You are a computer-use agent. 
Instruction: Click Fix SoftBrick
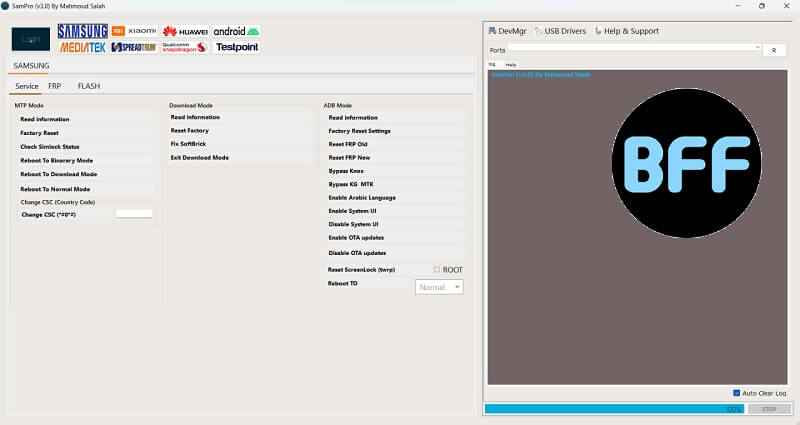point(241,144)
